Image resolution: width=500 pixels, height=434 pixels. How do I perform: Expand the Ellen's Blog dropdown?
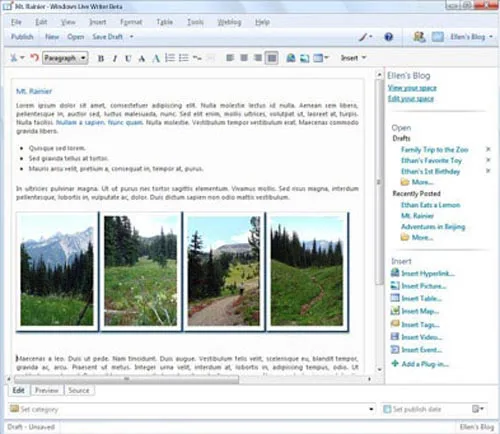click(471, 37)
